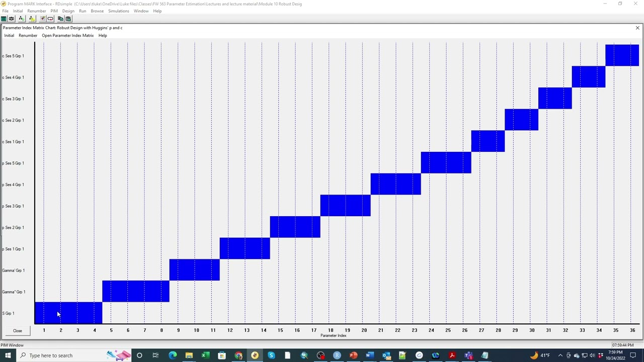Click the red loop arrow toolbar icon
This screenshot has width=644, height=362.
point(50,19)
